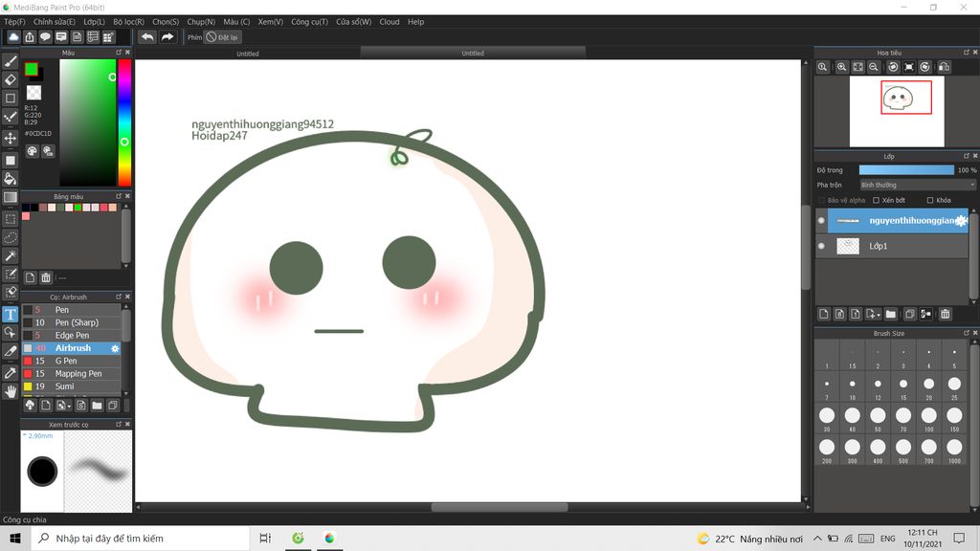Viewport: 980px width, 551px height.
Task: Choose brush size 100 preset
Action: point(928,419)
